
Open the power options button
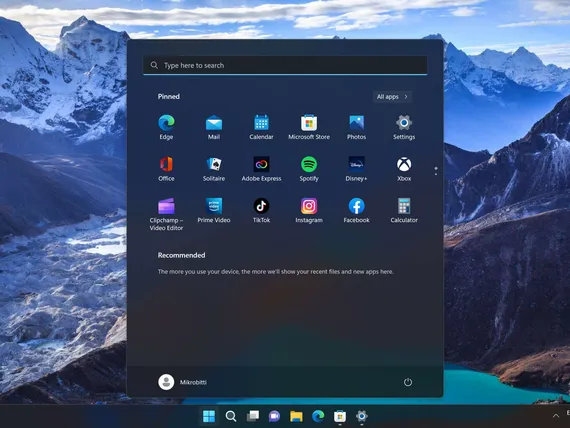408,382
